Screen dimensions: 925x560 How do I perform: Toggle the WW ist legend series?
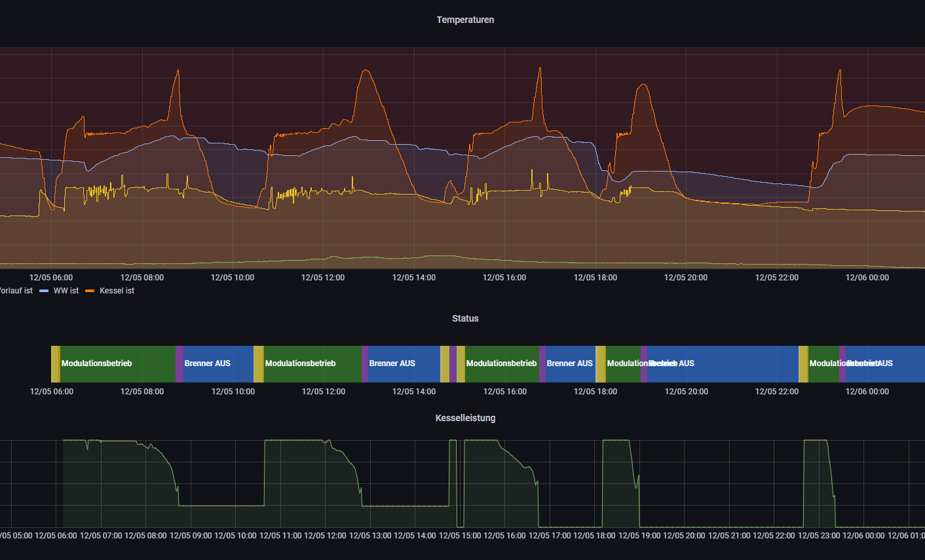[x=66, y=291]
